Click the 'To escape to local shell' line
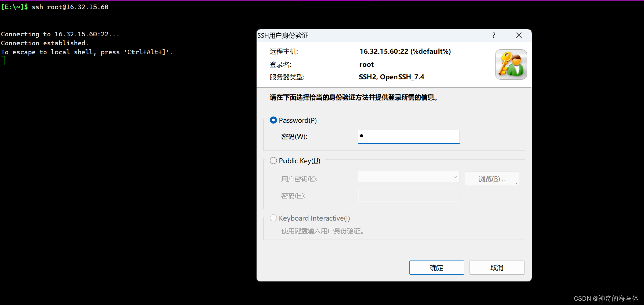Screen dimensions: 644x305 (87, 52)
